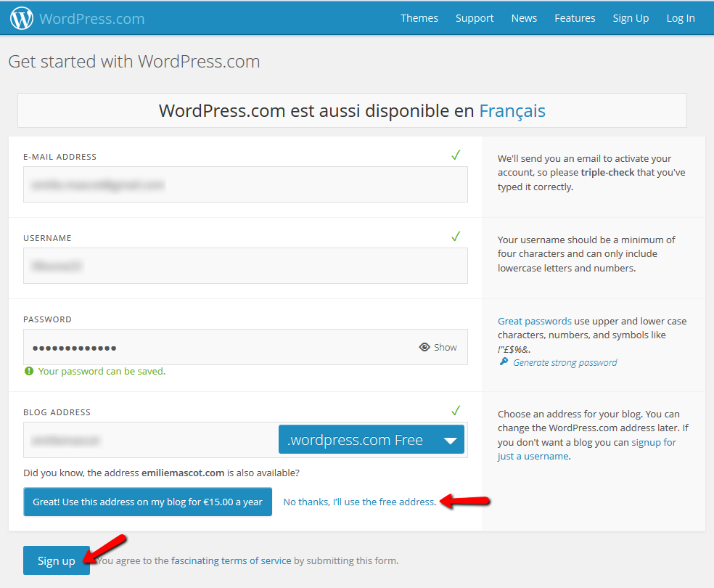Image resolution: width=714 pixels, height=588 pixels.
Task: Submit the form with the Sign up button
Action: click(x=57, y=560)
